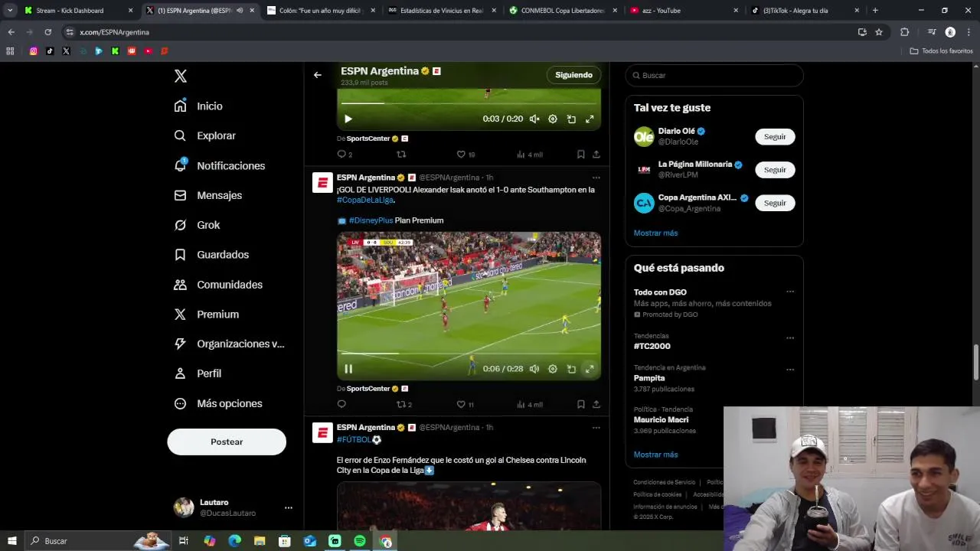Toggle picture-in-picture on Liverpool video
Image resolution: width=980 pixels, height=551 pixels.
coord(571,369)
